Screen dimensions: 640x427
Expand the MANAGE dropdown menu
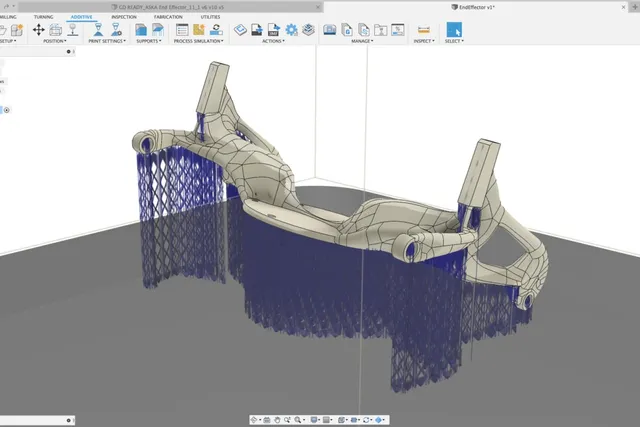[362, 41]
